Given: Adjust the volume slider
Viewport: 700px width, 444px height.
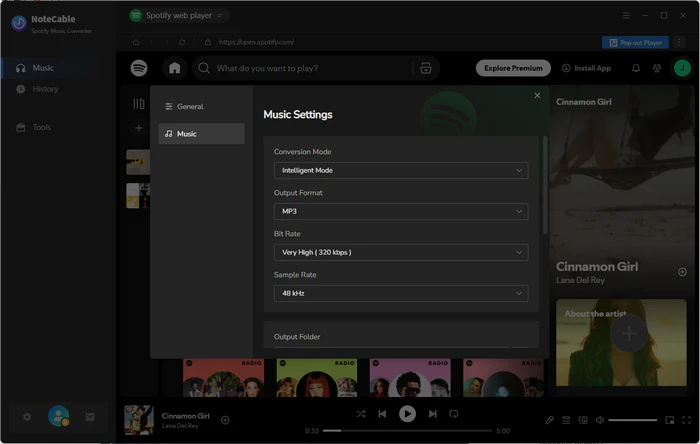Looking at the screenshot, I should tap(632, 420).
